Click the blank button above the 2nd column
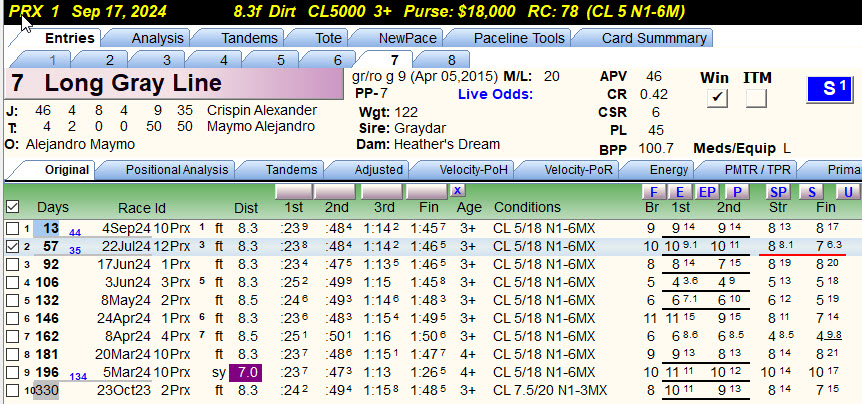This screenshot has width=862, height=404. [335, 191]
